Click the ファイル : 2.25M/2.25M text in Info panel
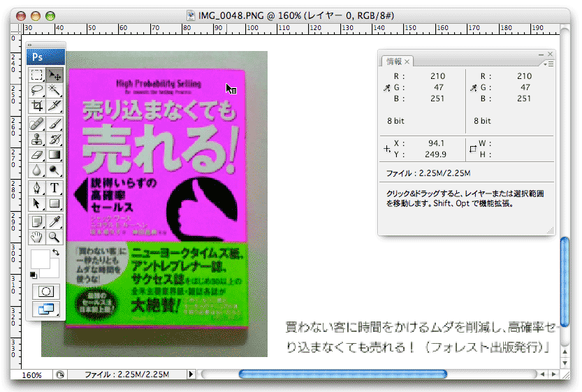Image resolution: width=582 pixels, height=392 pixels. tap(428, 173)
